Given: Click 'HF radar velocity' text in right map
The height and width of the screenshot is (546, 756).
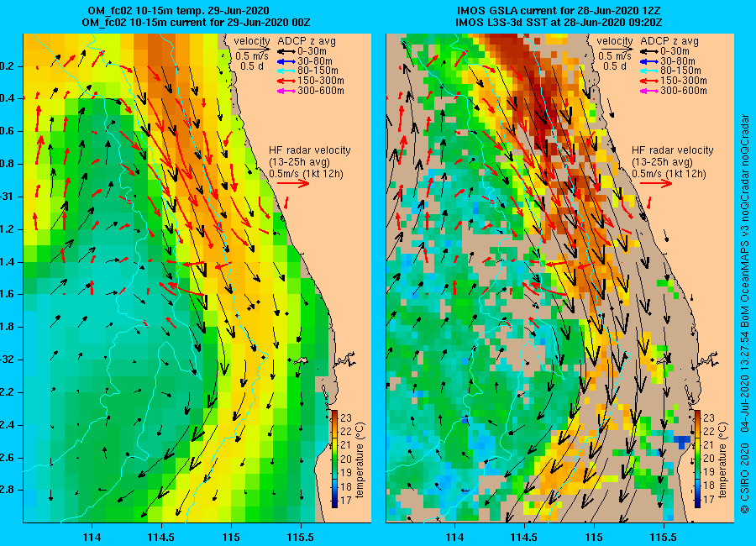Looking at the screenshot, I should click(672, 150).
